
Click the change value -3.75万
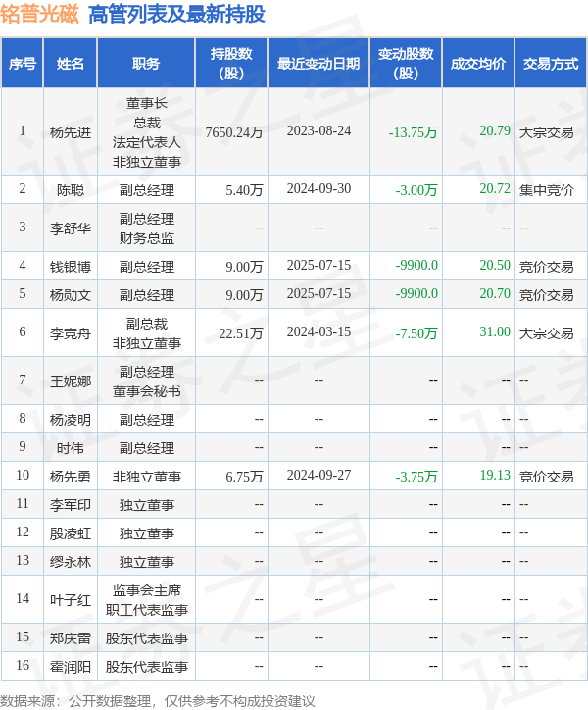416,477
